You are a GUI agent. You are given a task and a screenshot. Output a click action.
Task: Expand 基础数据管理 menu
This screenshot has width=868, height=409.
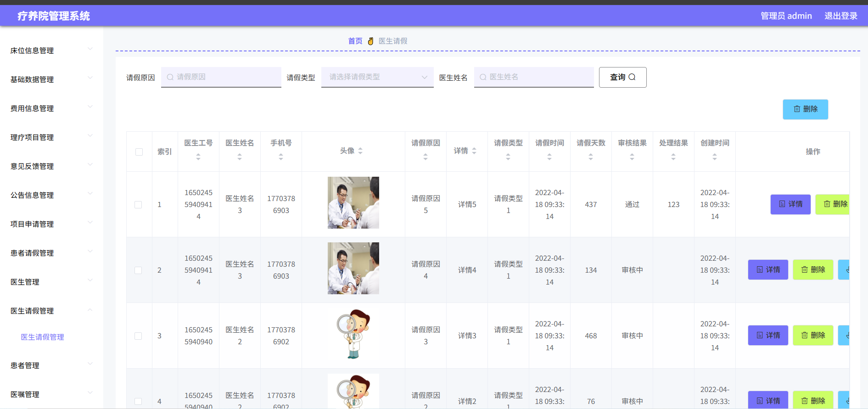coord(51,79)
